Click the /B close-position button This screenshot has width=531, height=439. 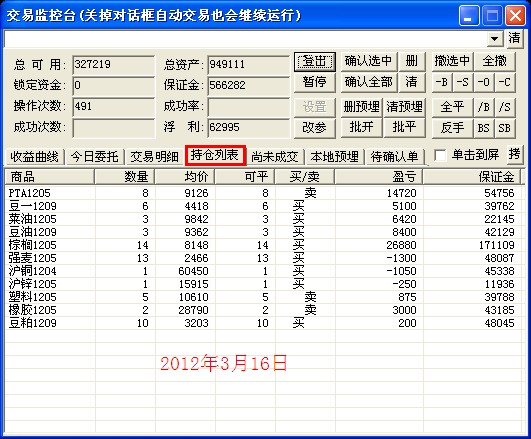coord(484,107)
